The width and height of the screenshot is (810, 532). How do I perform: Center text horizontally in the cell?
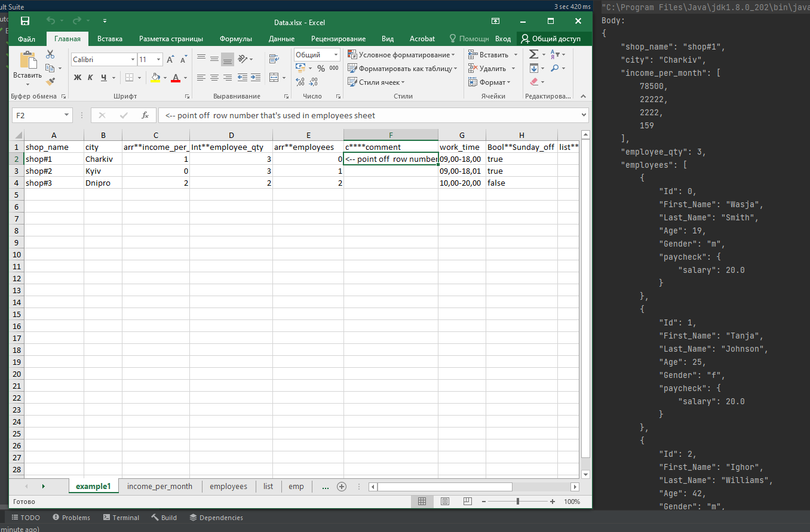[x=214, y=78]
